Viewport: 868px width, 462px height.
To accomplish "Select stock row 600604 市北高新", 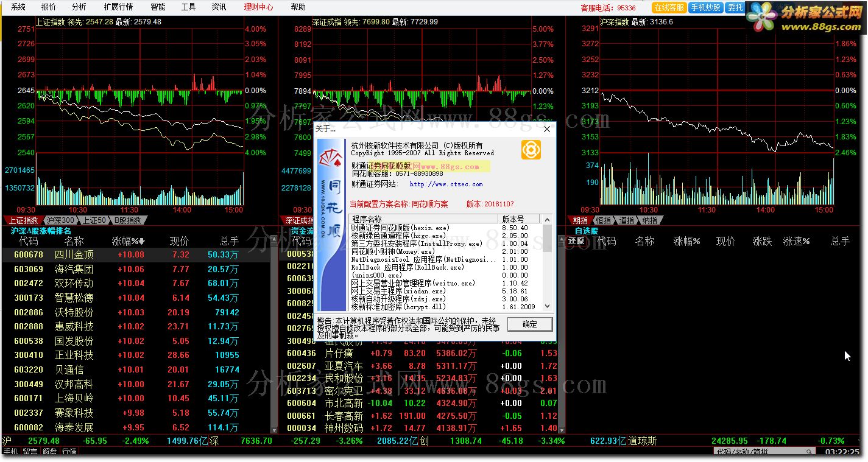I will click(x=422, y=403).
